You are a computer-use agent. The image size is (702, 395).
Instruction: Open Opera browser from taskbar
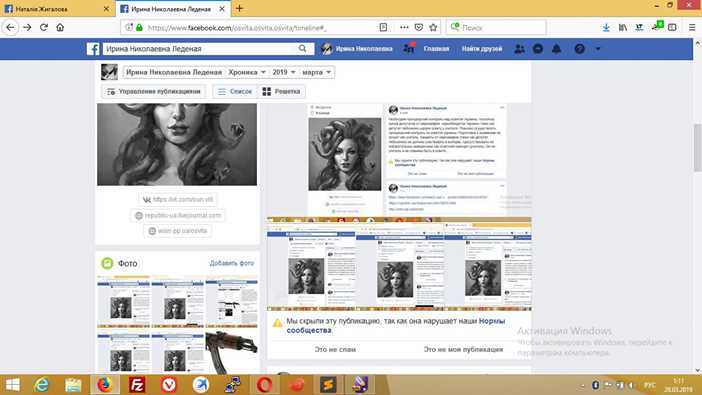click(x=265, y=385)
